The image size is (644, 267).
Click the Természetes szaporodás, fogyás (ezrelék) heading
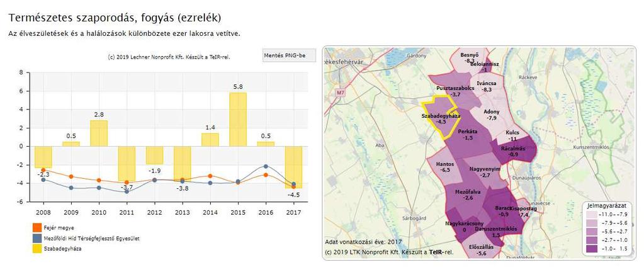click(x=115, y=18)
